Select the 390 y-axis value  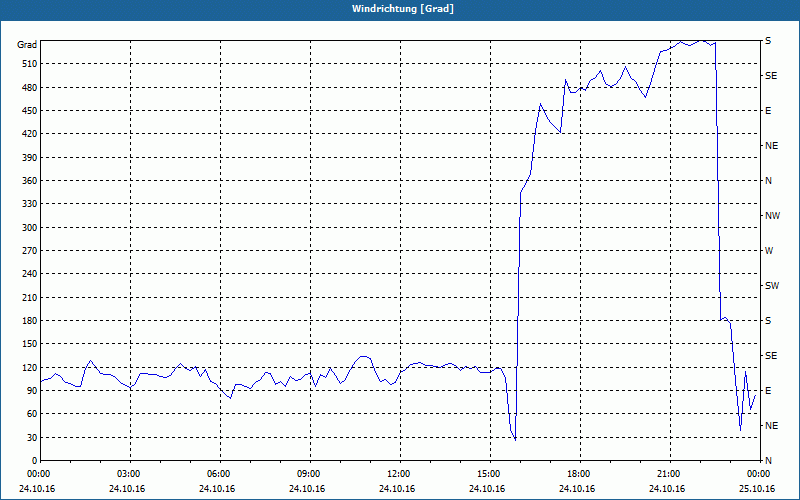point(30,157)
